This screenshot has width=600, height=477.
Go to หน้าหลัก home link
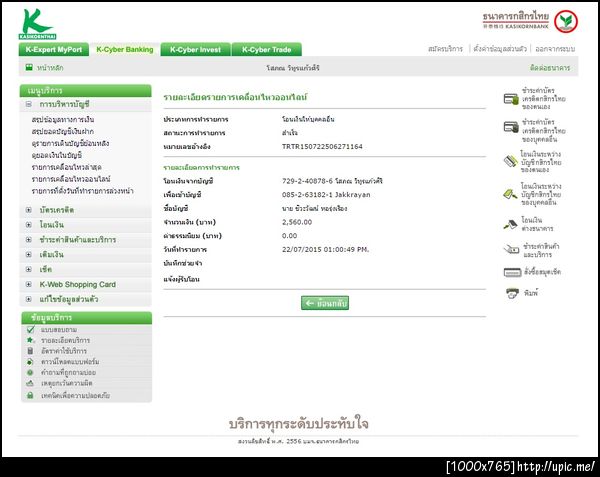pyautogui.click(x=50, y=68)
